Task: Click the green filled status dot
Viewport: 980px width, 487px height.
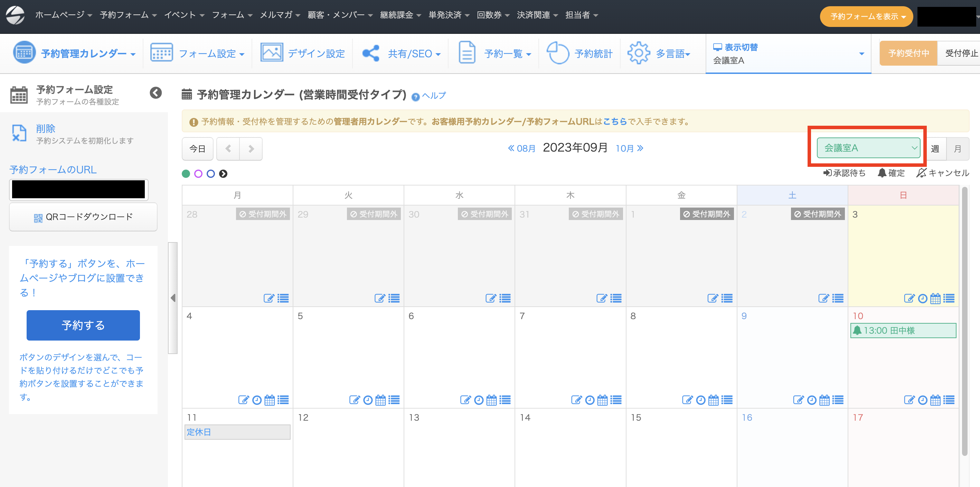Action: pyautogui.click(x=186, y=174)
